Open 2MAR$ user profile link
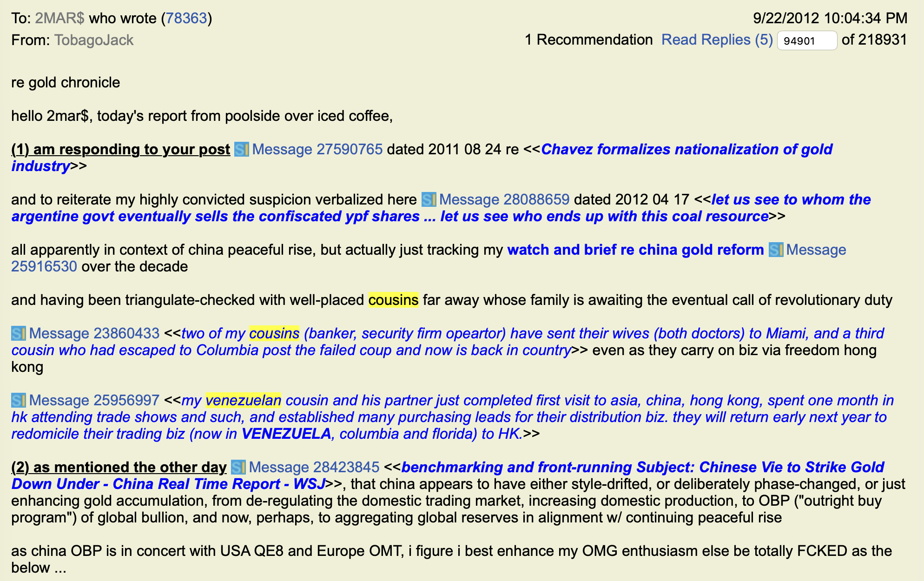Viewport: 924px width, 581px height. (59, 18)
